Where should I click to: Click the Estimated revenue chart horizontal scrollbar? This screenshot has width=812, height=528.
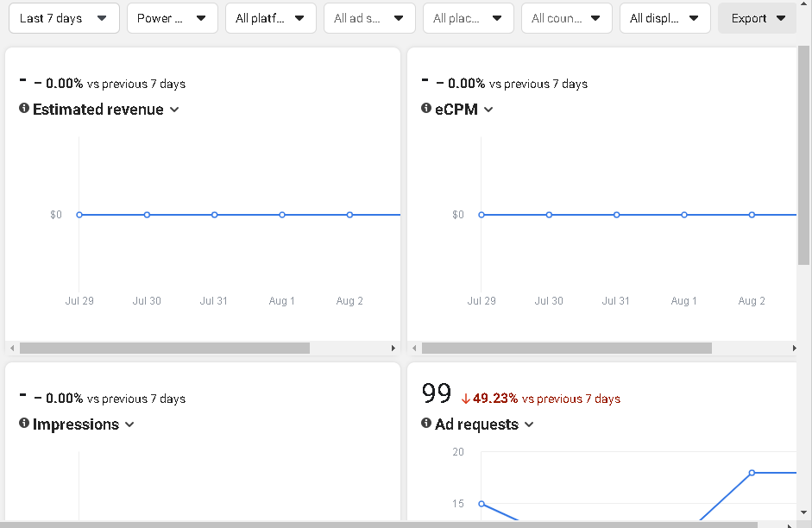pyautogui.click(x=164, y=348)
